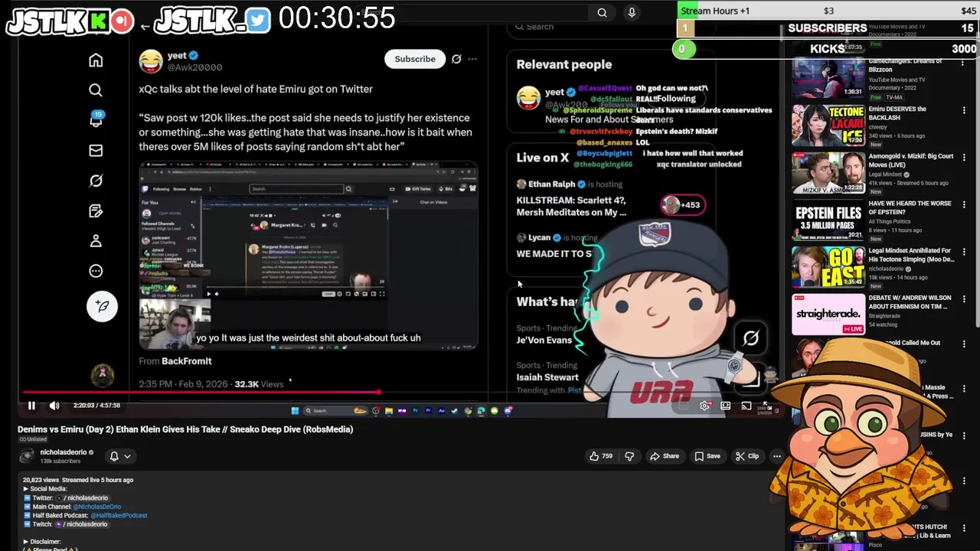Open @HalfBakedPodcast link in description
Screen dimensions: 980x551
119,516
